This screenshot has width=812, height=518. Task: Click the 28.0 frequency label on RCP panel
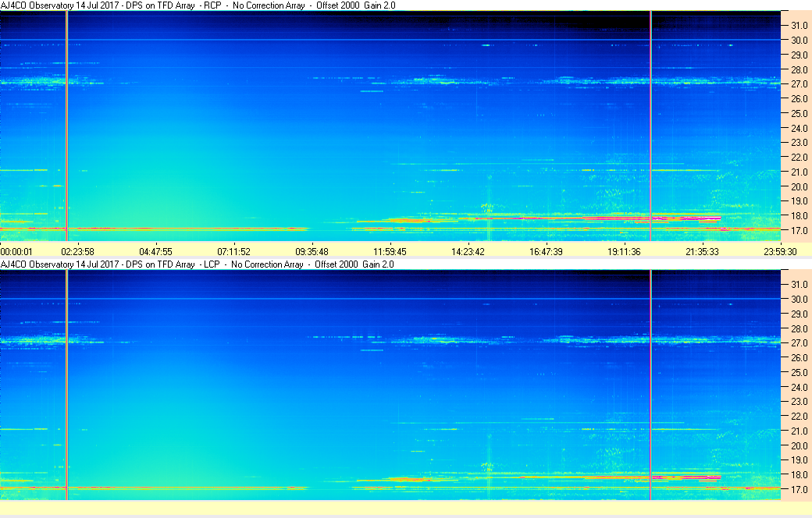pos(799,70)
